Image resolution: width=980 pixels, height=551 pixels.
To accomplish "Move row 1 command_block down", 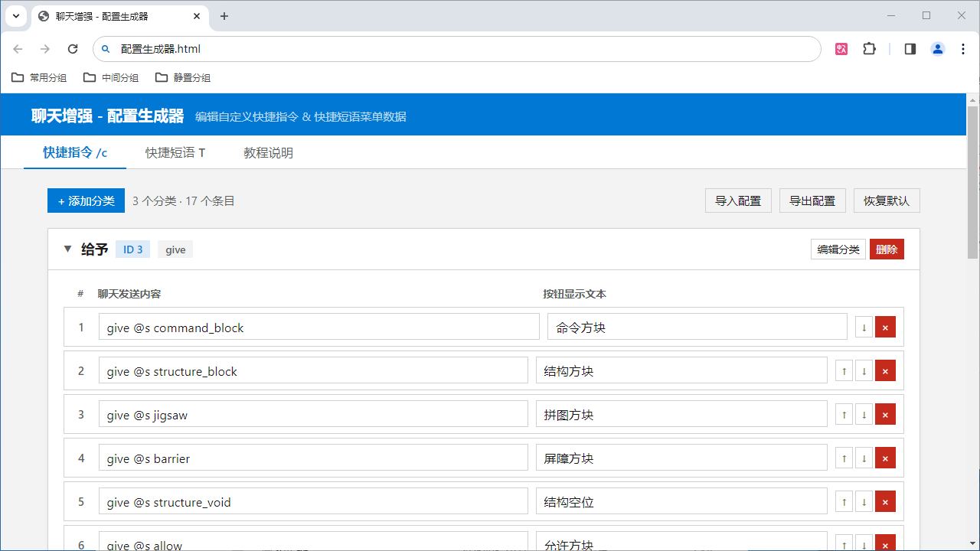I will (864, 327).
